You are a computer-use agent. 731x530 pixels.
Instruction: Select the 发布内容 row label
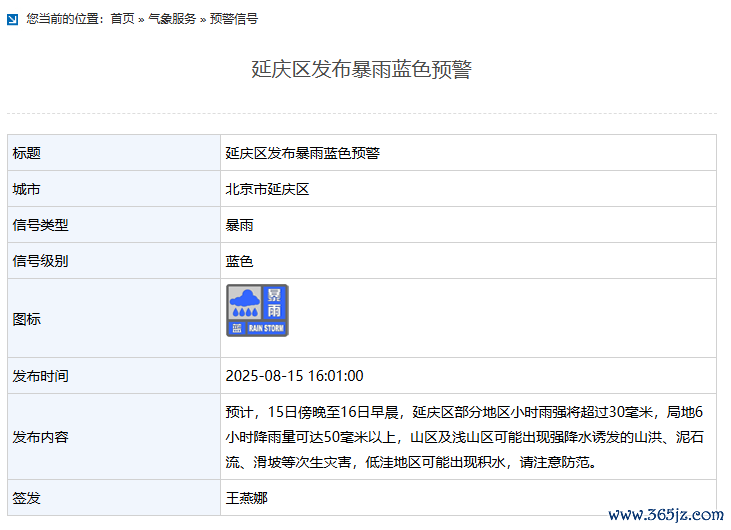click(x=41, y=437)
